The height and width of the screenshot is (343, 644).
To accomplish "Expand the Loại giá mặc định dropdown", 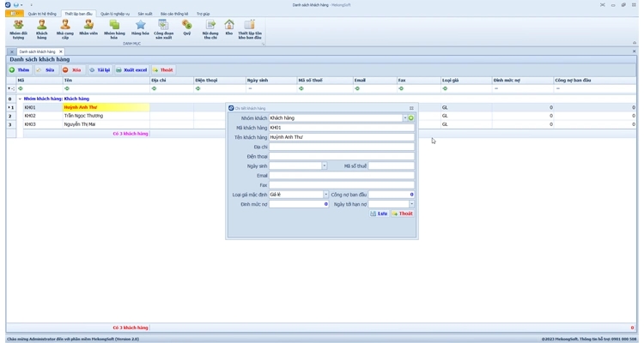I will click(325, 195).
